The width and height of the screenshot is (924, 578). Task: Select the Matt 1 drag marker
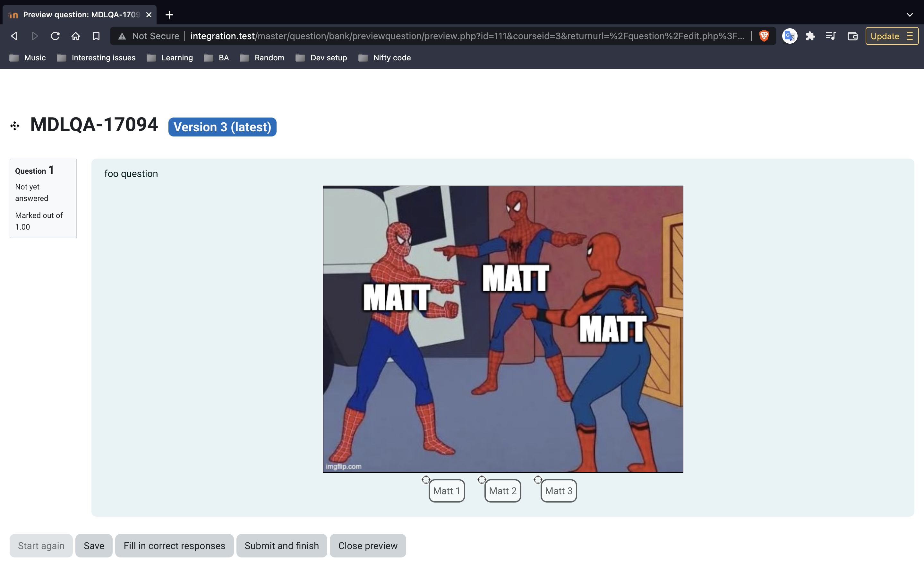coord(447,491)
